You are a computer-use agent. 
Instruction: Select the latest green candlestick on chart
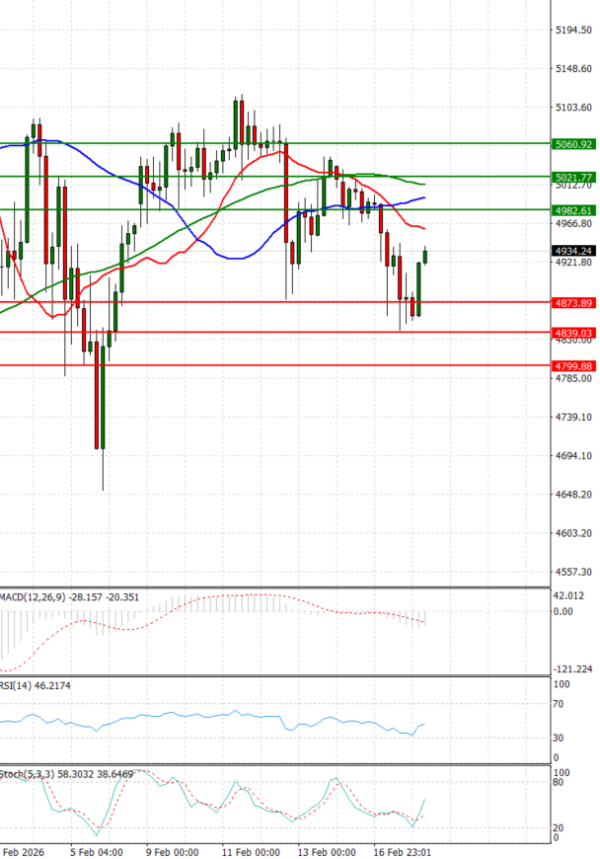click(426, 256)
